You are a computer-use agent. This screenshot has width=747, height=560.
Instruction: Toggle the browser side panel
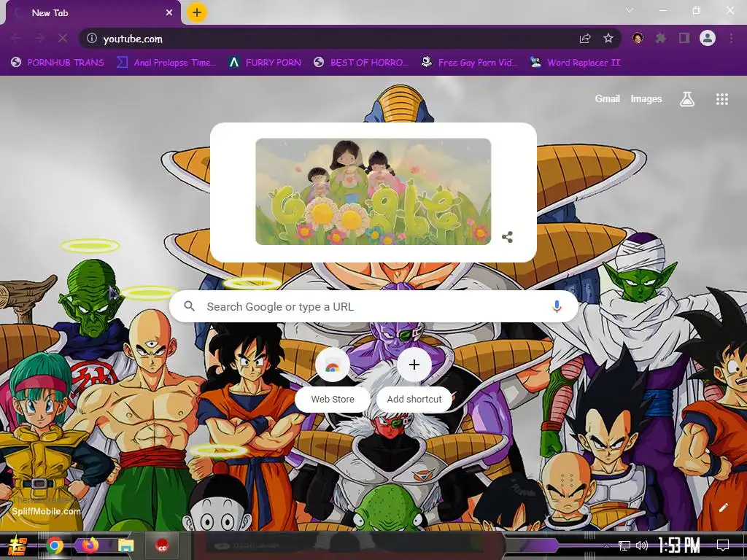point(684,38)
